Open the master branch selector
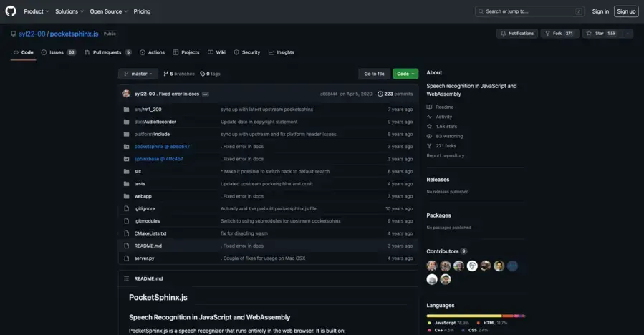This screenshot has height=335, width=644. [x=138, y=74]
